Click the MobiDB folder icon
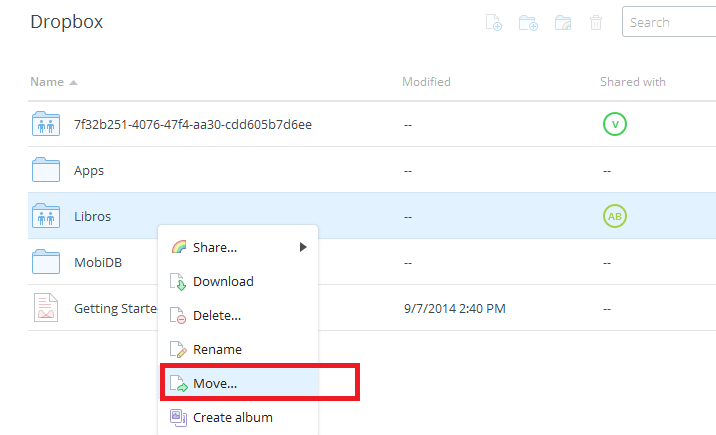 point(46,262)
